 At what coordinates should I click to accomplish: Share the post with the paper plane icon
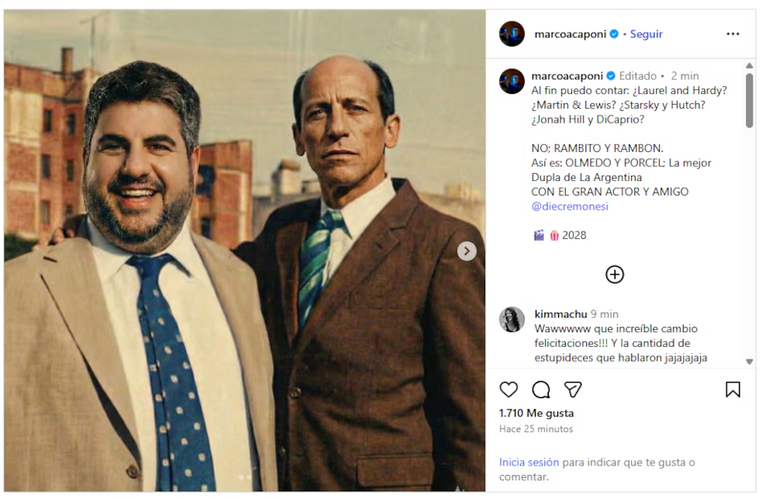573,389
